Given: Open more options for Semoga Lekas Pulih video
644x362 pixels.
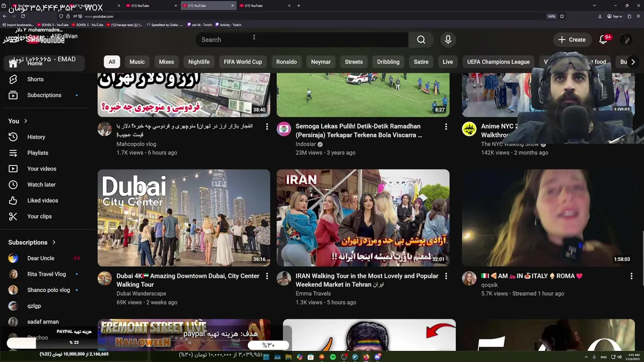Looking at the screenshot, I should click(x=446, y=127).
